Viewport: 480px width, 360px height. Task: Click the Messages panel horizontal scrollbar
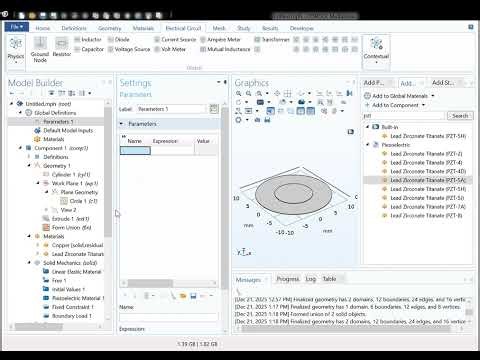tap(346, 329)
